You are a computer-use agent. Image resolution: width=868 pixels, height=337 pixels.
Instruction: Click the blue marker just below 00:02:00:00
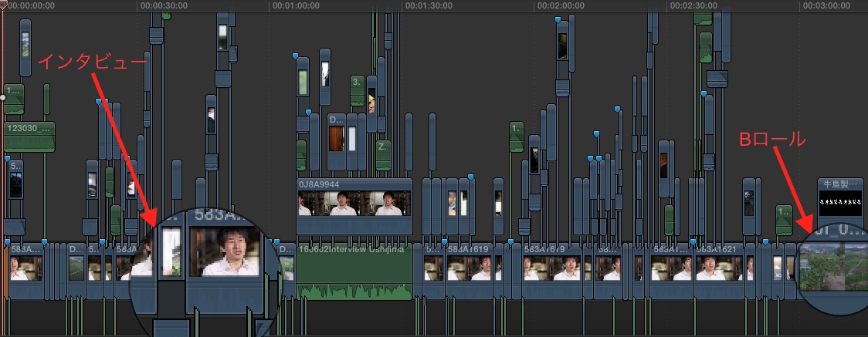[x=558, y=20]
